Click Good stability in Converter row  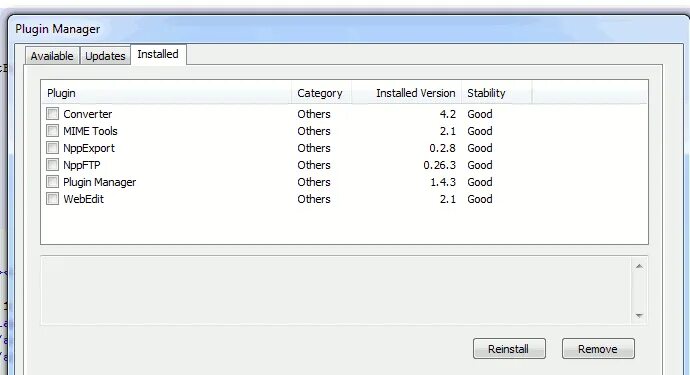(x=480, y=114)
